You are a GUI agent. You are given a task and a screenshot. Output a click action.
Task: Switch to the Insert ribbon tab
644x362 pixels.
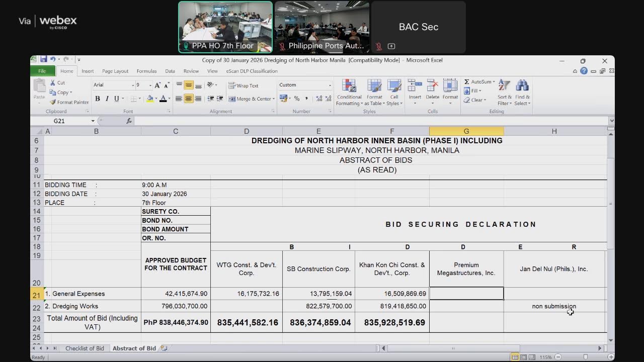pos(88,71)
